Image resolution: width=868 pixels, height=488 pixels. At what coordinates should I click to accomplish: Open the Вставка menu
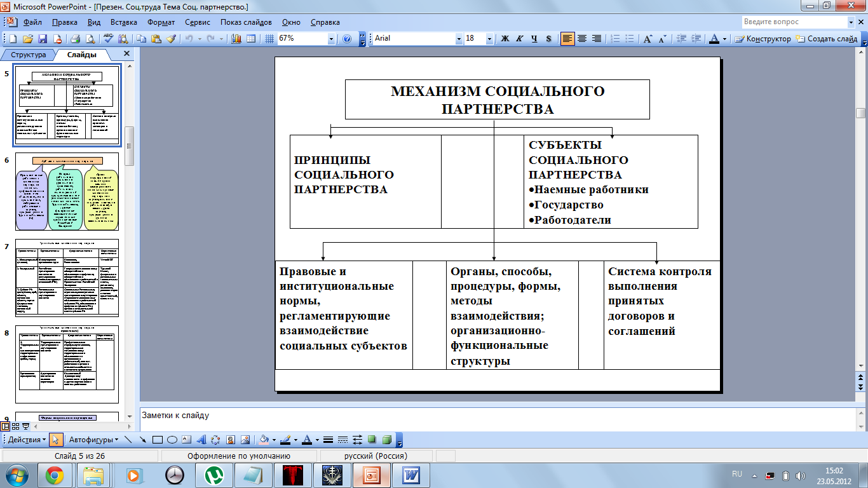[x=123, y=22]
